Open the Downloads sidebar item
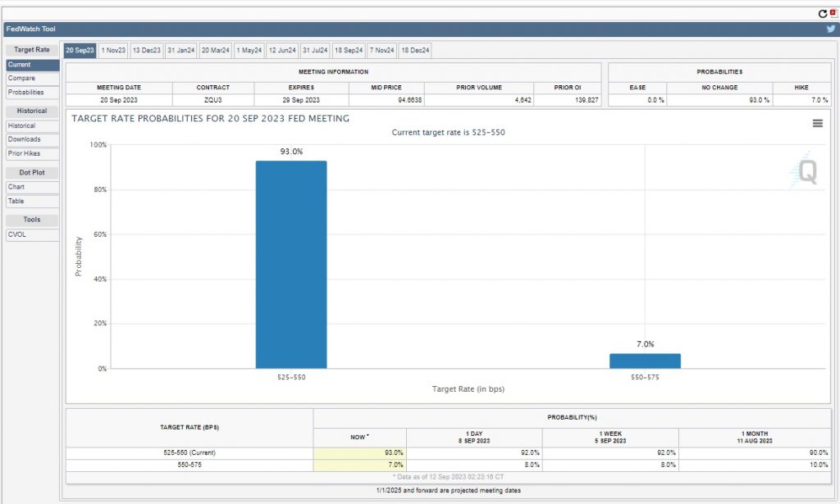Image resolution: width=840 pixels, height=504 pixels. 33,139
